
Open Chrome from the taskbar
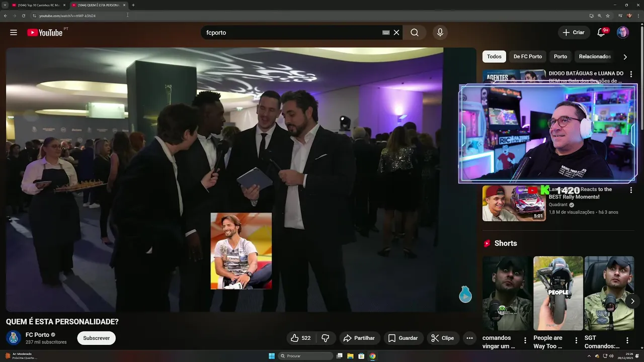pyautogui.click(x=372, y=356)
